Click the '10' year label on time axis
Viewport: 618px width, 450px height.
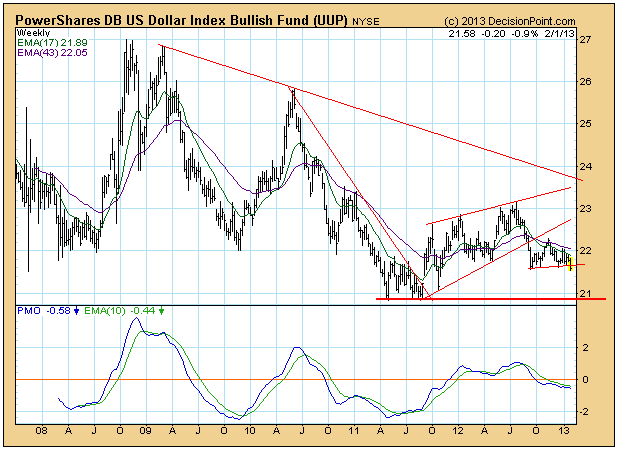[x=249, y=430]
